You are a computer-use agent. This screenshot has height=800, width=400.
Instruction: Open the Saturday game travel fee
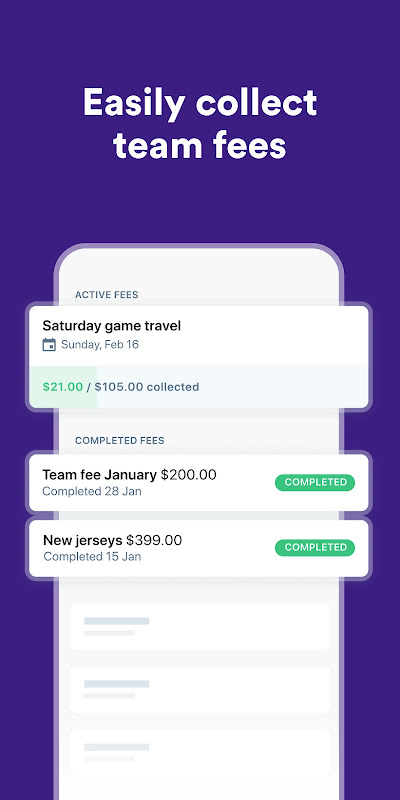coord(198,357)
